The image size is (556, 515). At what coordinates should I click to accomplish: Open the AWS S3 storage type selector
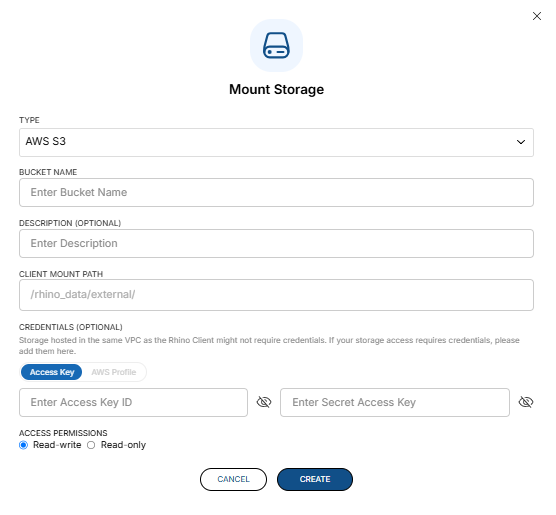click(276, 142)
